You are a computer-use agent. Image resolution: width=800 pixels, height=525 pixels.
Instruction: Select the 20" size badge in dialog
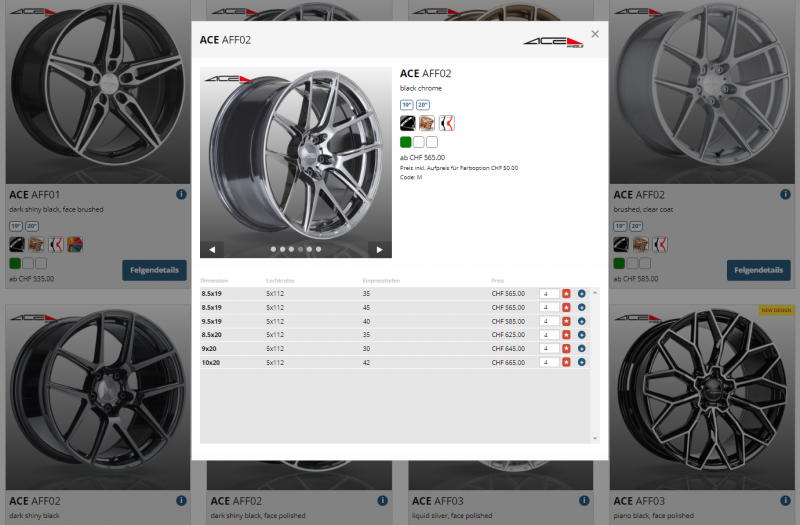[423, 105]
